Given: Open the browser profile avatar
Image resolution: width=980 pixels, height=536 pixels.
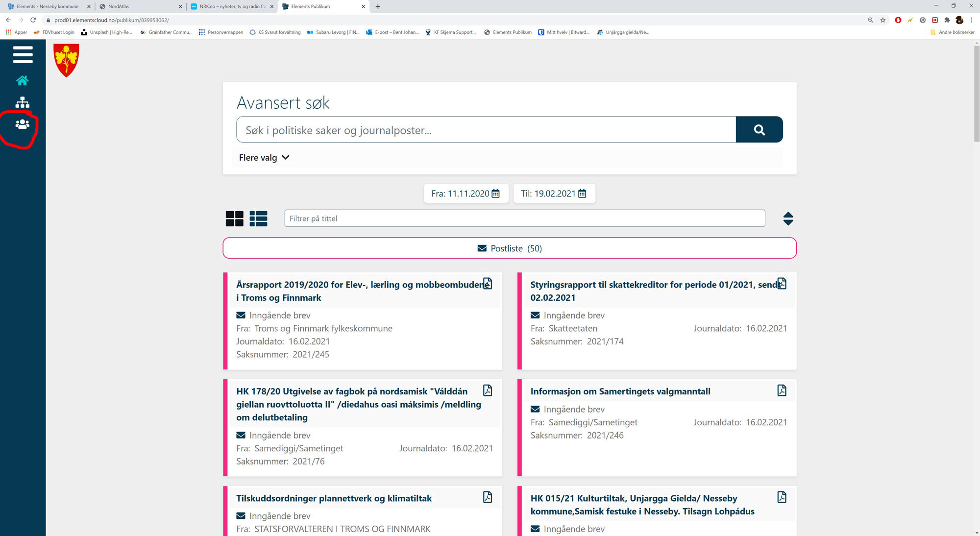Looking at the screenshot, I should [959, 20].
